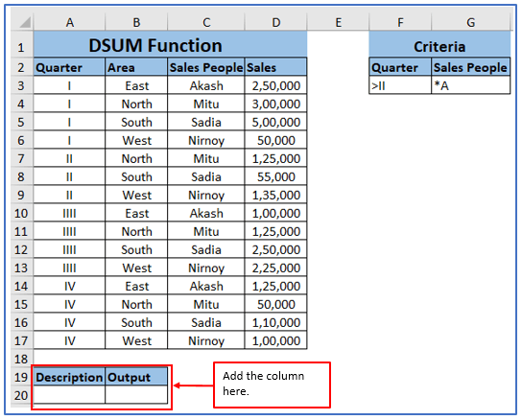Image resolution: width=522 pixels, height=420 pixels.
Task: Select the Area header cell
Action: (x=136, y=67)
